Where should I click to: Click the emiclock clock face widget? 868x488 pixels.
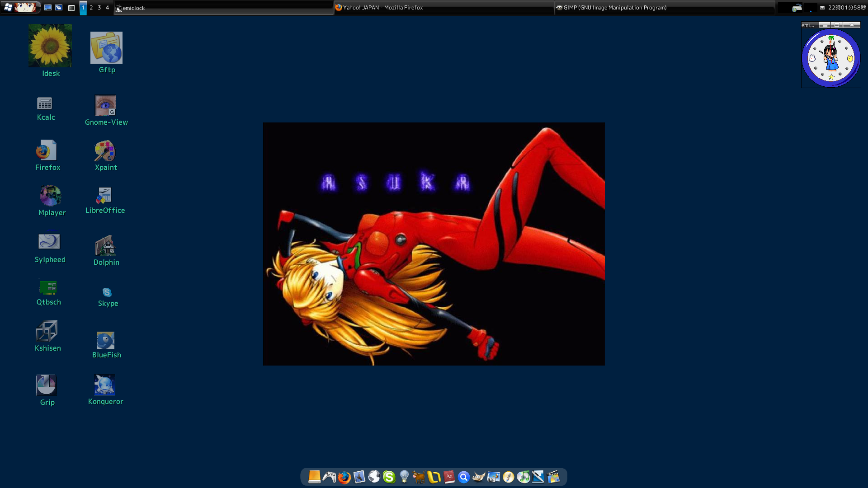[831, 58]
